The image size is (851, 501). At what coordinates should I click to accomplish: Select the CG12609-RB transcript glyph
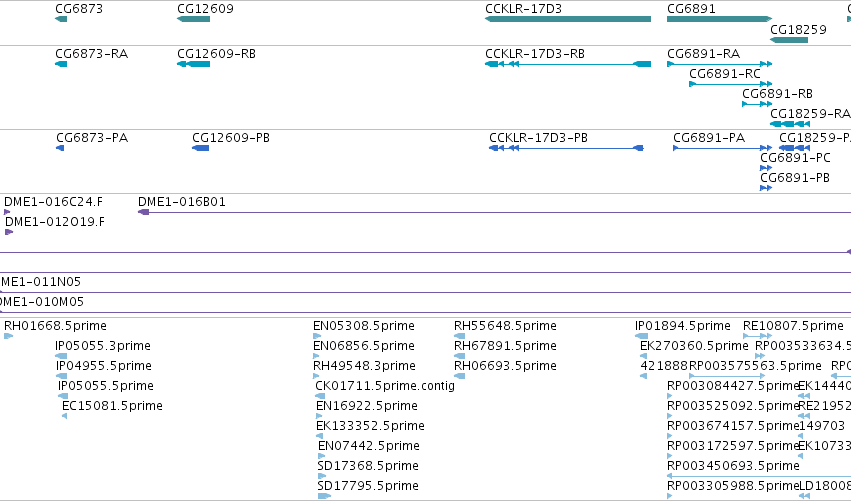point(193,64)
